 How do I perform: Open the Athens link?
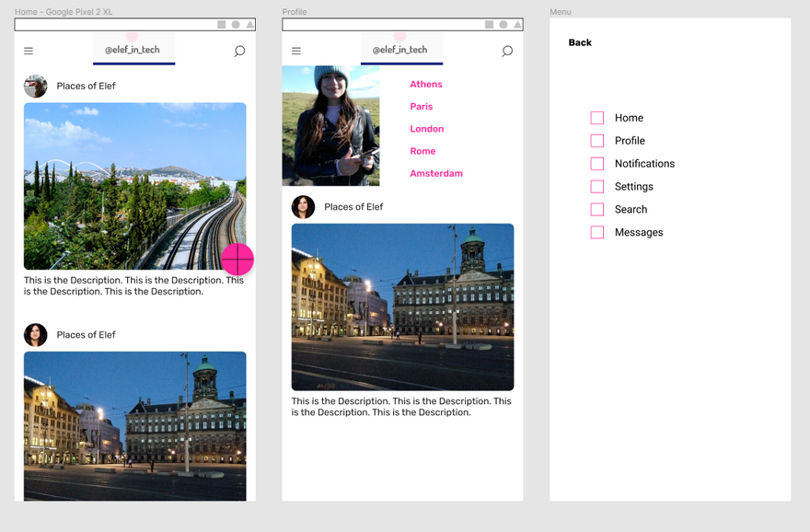click(426, 85)
